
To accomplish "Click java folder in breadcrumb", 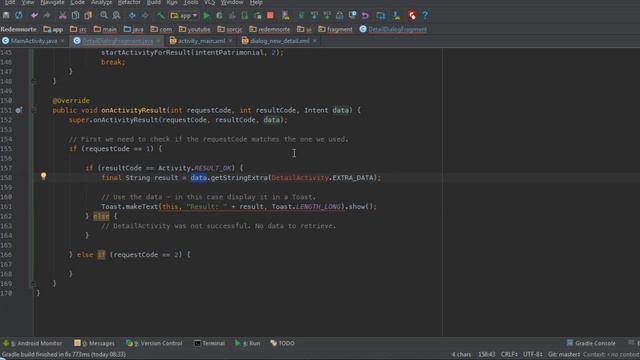I will pos(133,29).
